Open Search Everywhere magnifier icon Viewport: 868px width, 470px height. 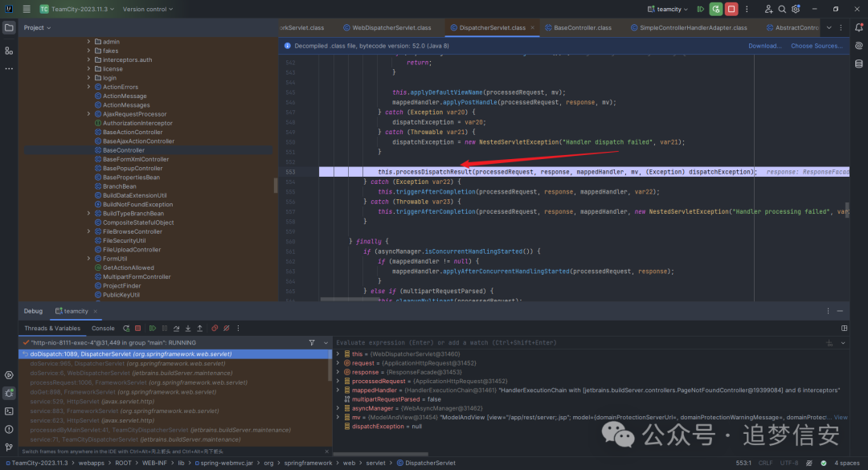[782, 9]
